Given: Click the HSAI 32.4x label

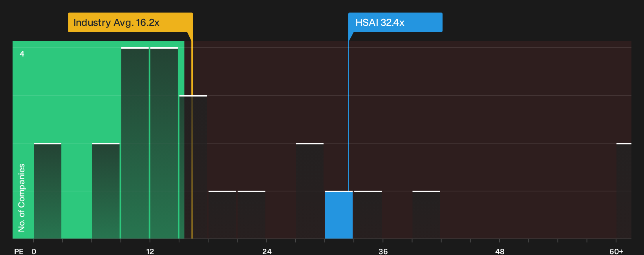Looking at the screenshot, I should (395, 22).
